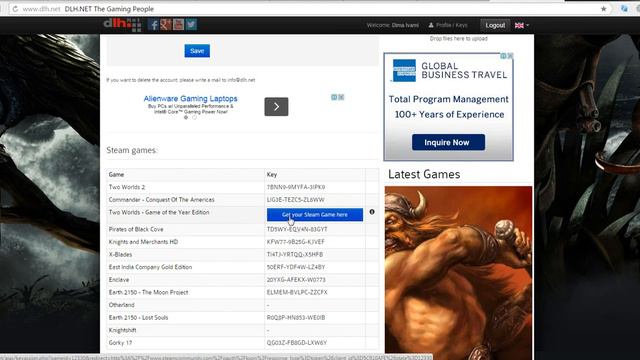Open the Twitter social icon
The image size is (640, 360).
point(191,24)
